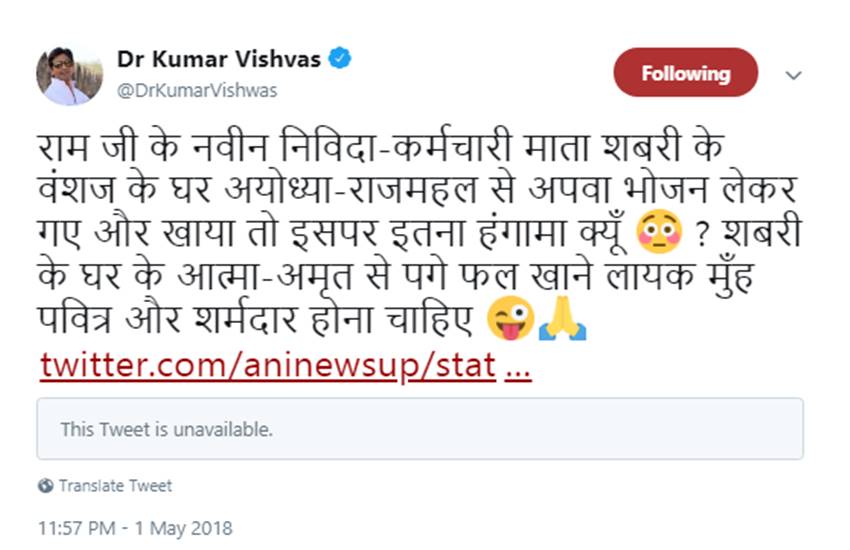Open the 11:57 PM - 1 May 2018 timestamp

pos(135,526)
